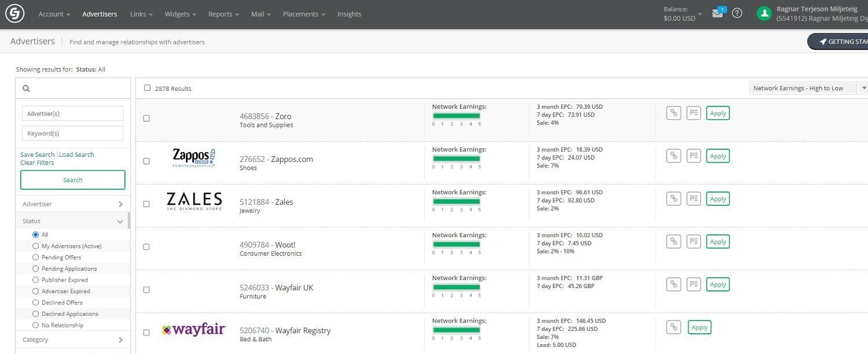
Task: Select Publisher Expired status filter
Action: (x=36, y=279)
